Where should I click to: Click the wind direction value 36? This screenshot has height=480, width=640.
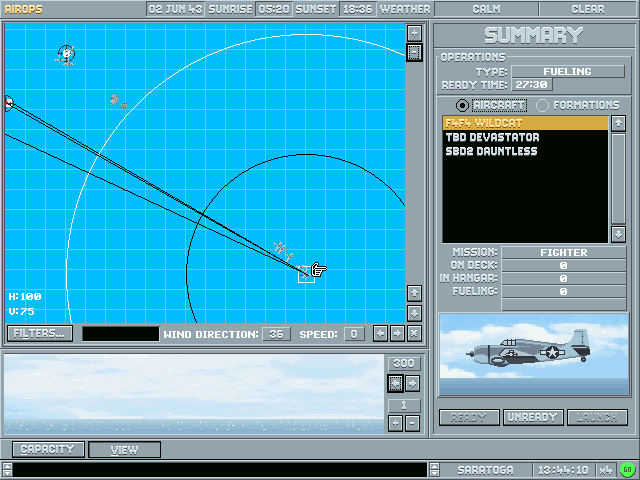click(276, 334)
